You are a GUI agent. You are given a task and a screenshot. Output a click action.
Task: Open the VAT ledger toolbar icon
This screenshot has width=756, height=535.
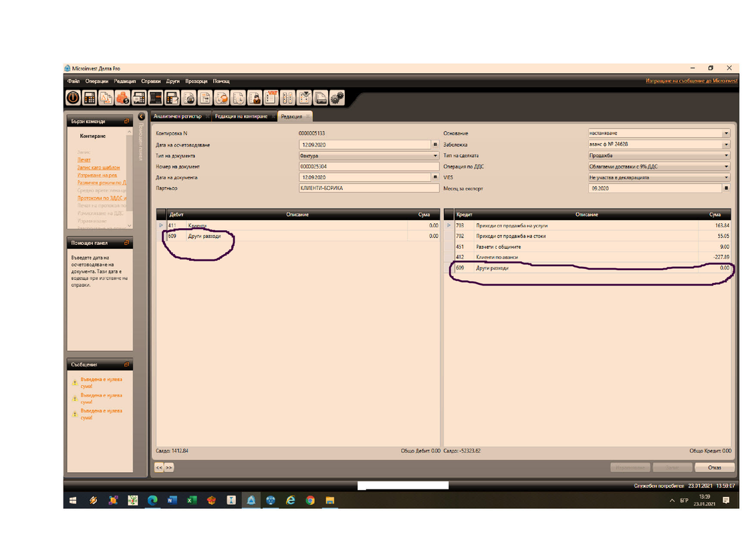(271, 98)
